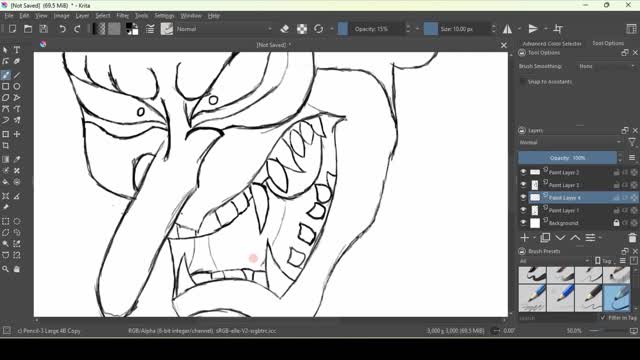Toggle eraser mode in the toolbar
Screen dimensions: 640x360
click(x=285, y=29)
